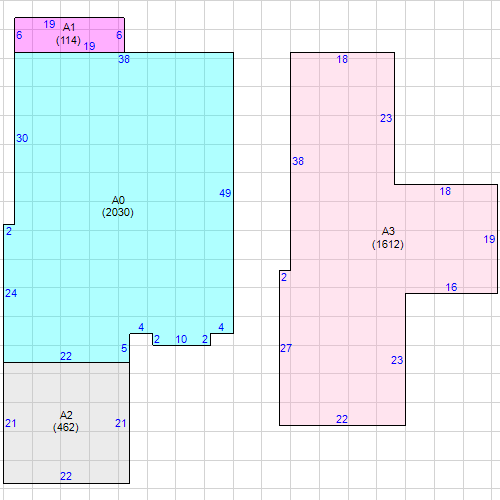Select the A2 (462) area label
Viewport: 500px width, 500px height.
pyautogui.click(x=66, y=421)
